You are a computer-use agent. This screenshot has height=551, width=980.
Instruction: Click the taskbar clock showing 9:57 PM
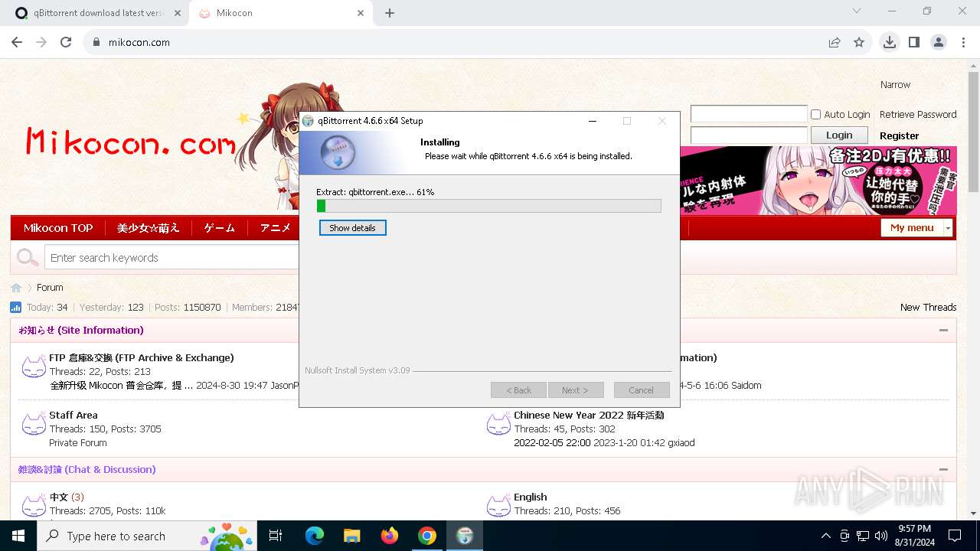click(x=915, y=536)
